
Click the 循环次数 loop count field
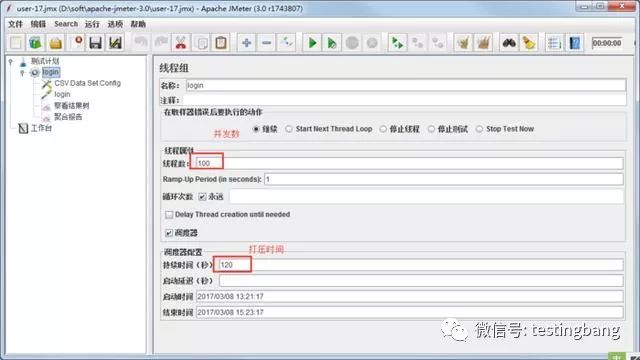pyautogui.click(x=426, y=197)
